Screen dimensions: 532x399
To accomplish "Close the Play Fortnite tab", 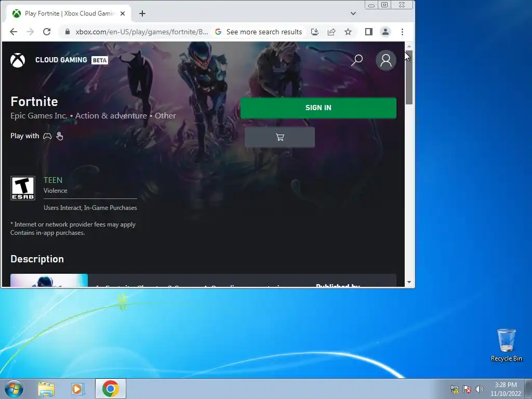I will point(123,14).
